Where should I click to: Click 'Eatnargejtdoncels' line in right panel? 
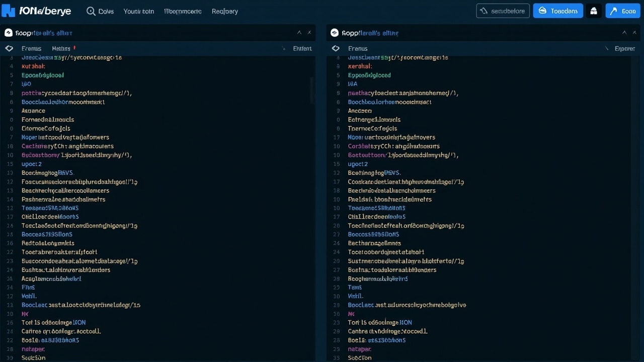point(374,120)
